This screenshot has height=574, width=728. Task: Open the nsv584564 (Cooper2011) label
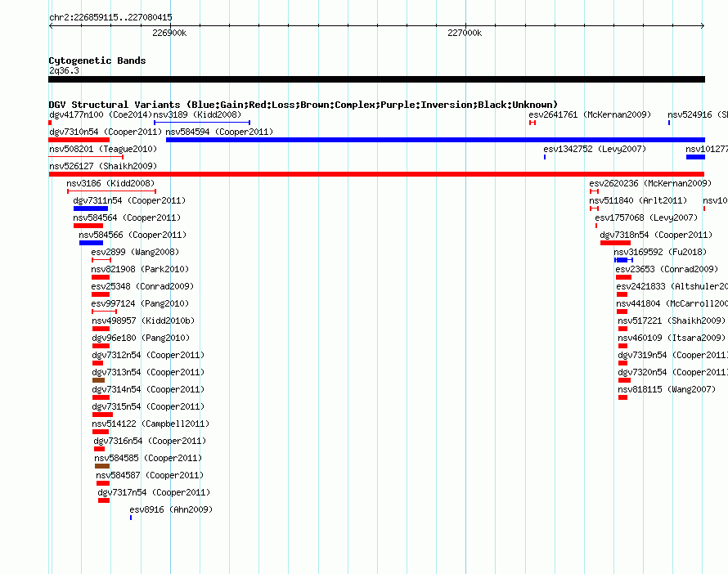tap(127, 217)
